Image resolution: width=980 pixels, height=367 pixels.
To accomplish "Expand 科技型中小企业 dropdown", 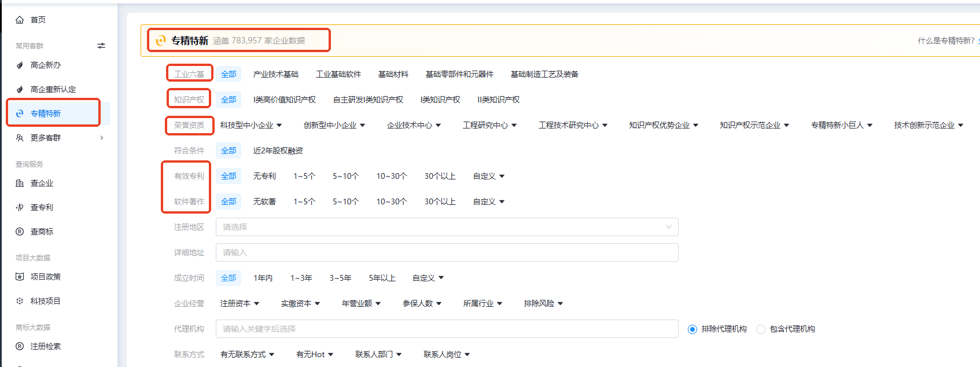I will [250, 125].
